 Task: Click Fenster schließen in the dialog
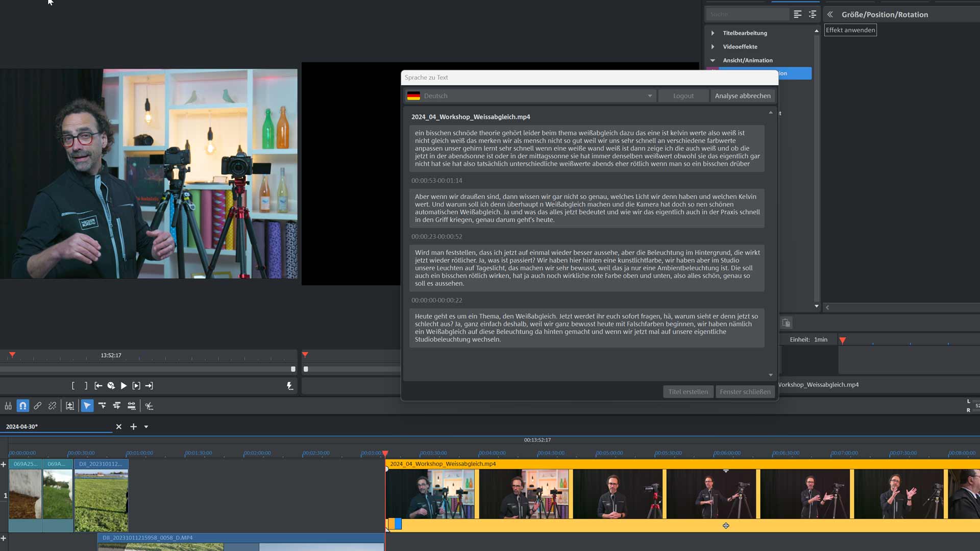tap(745, 392)
